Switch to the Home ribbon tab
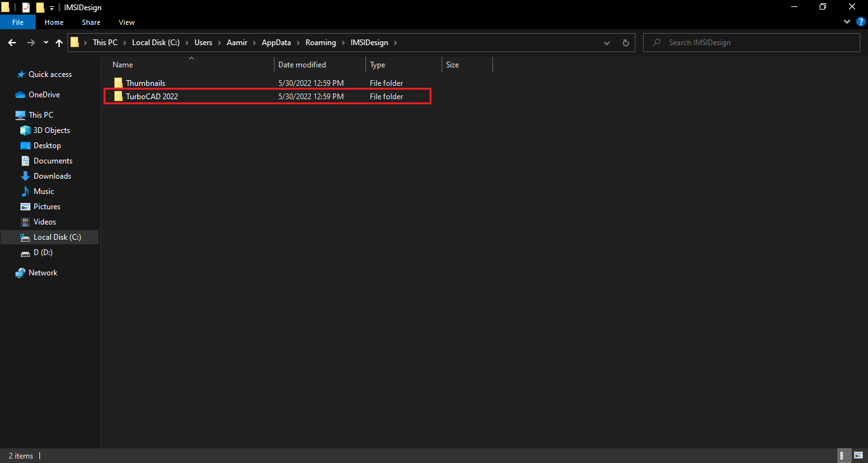 54,22
